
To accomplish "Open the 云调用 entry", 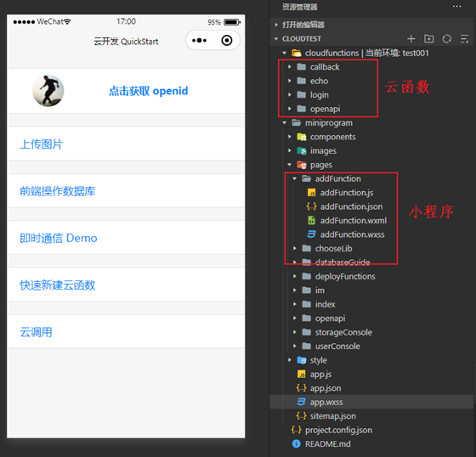I will 126,332.
